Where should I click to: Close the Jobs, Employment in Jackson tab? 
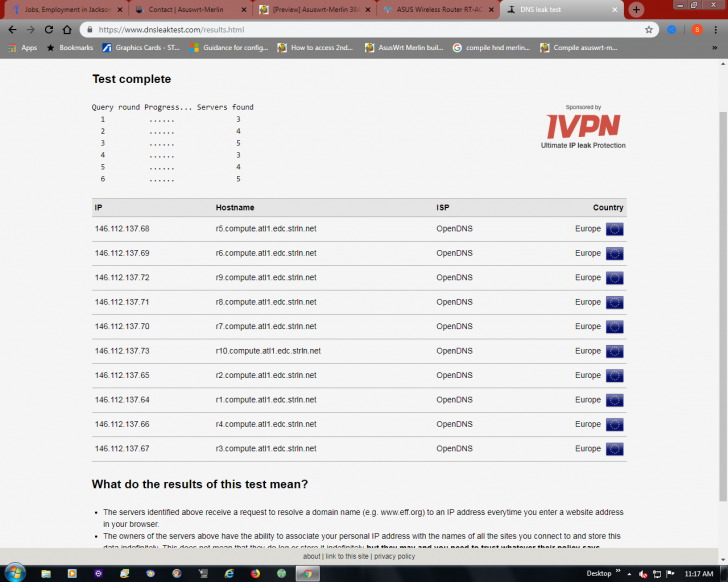(120, 10)
